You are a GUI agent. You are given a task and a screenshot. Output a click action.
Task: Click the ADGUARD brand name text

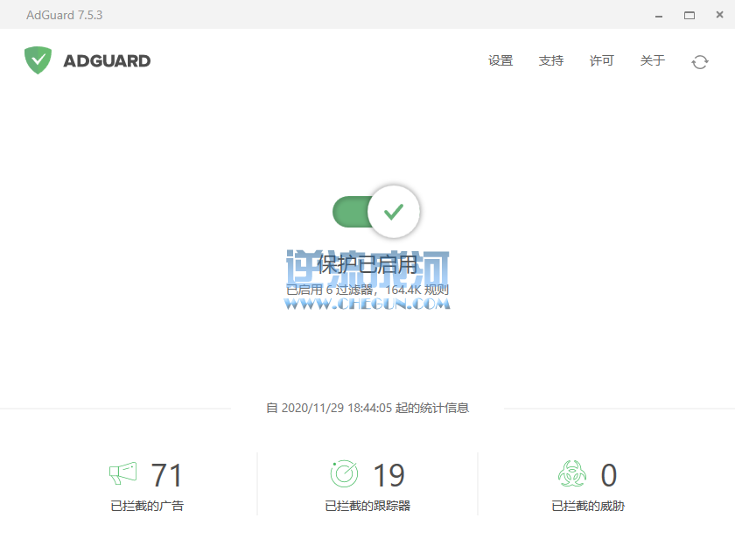107,61
